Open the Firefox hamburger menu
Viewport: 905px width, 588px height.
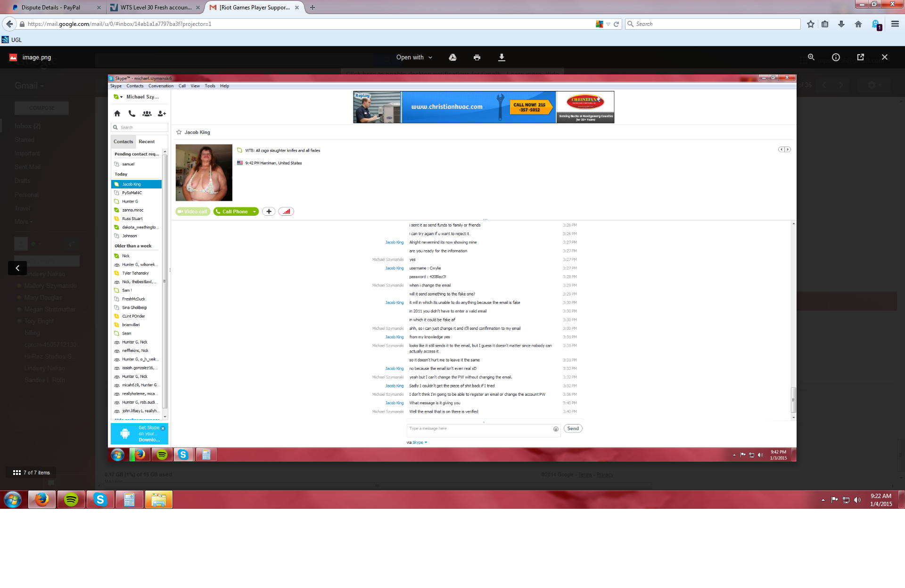[895, 24]
